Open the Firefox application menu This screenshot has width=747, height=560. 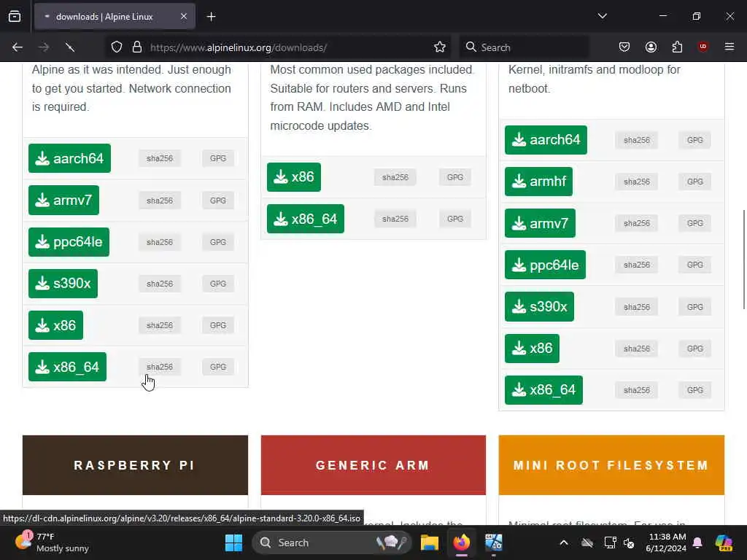729,47
